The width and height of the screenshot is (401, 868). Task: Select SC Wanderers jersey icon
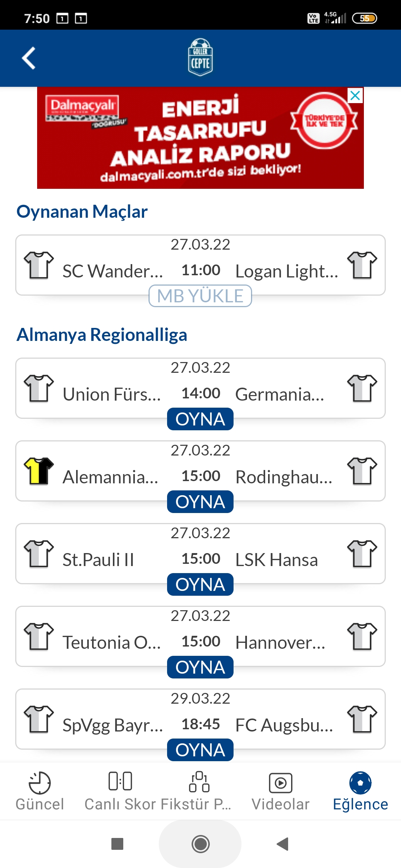pyautogui.click(x=39, y=265)
